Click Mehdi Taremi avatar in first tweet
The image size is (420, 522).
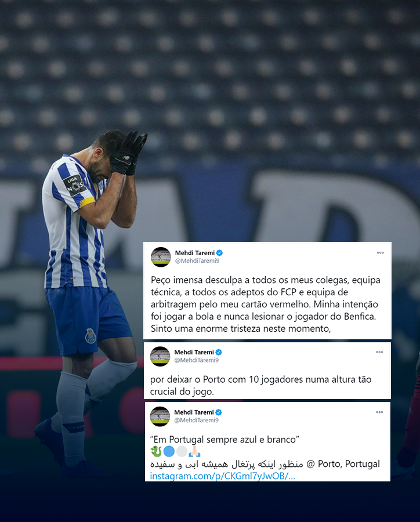click(x=161, y=257)
